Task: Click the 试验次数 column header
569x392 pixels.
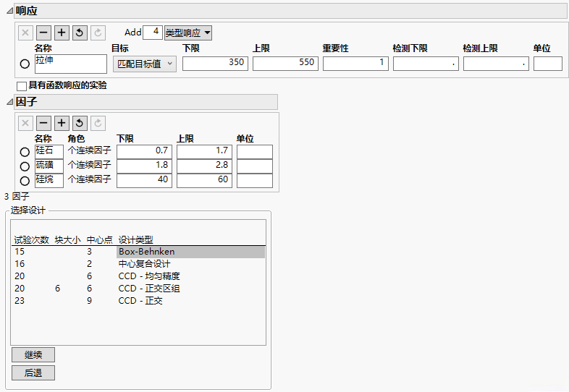Action: coord(31,239)
